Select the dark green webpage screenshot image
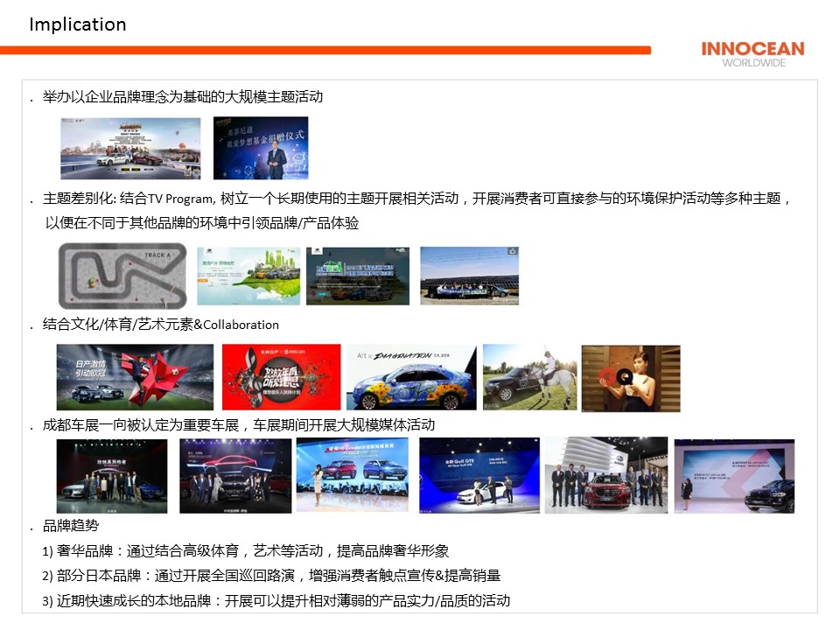840x630 pixels. [358, 276]
